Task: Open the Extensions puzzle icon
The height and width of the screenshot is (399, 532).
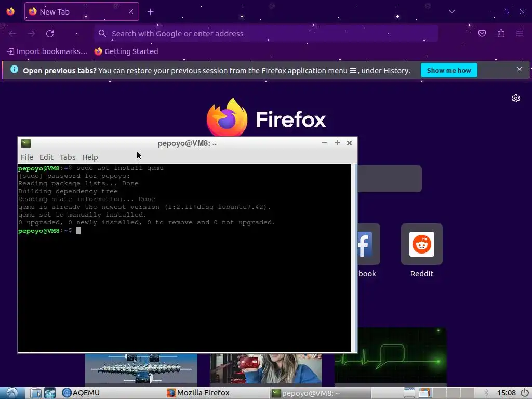Action: pyautogui.click(x=501, y=33)
